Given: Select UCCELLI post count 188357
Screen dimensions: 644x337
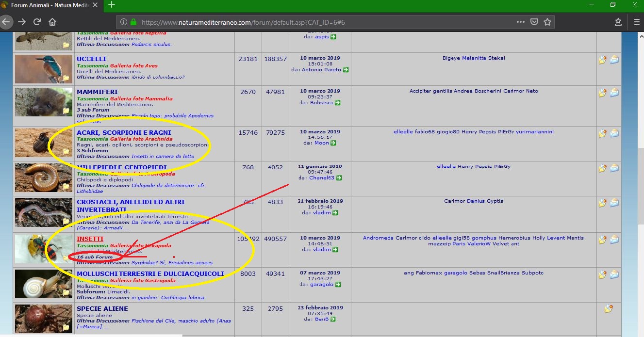Looking at the screenshot, I should tap(275, 59).
